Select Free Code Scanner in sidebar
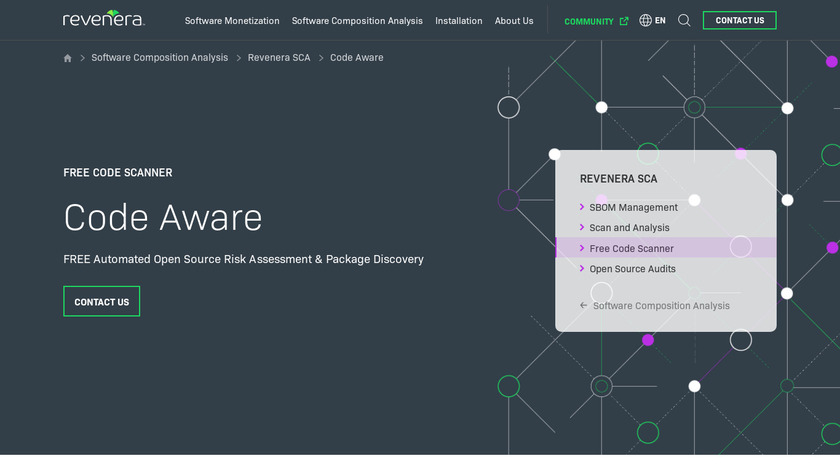The width and height of the screenshot is (840, 472). coord(632,249)
